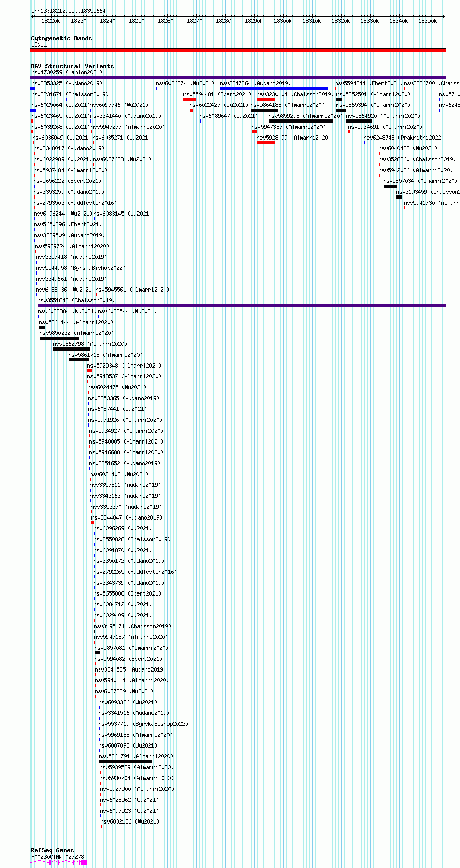This screenshot has width=460, height=868.
Task: Select nsv5656222 (Ebert2021) label
Action: click(68, 181)
